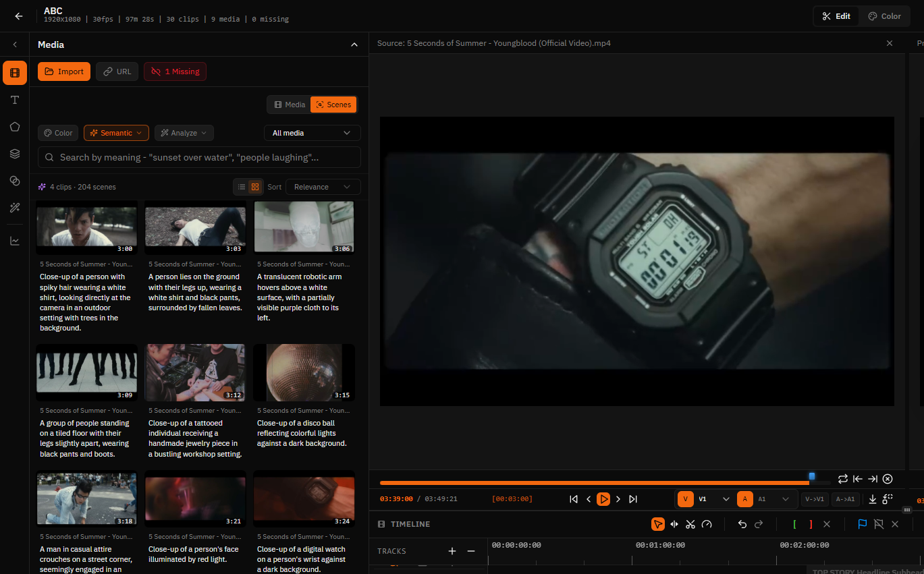Open the Semantic search dropdown
Viewport: 924px width, 574px height.
(116, 133)
